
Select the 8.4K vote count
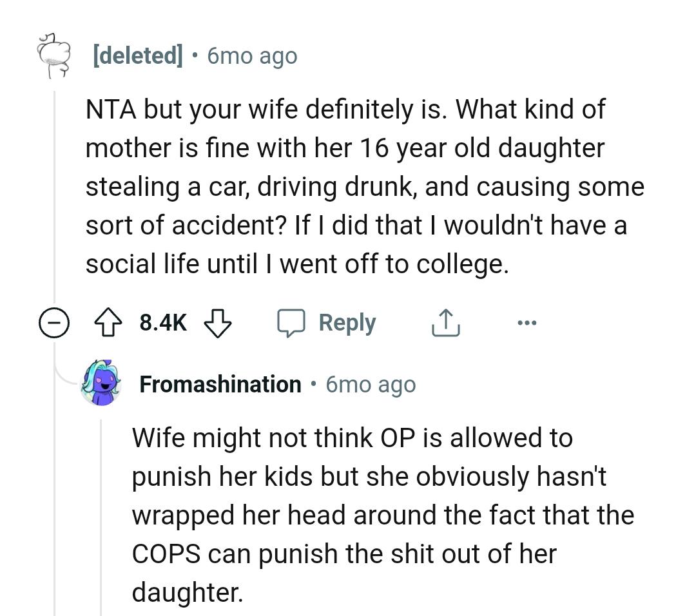[162, 323]
